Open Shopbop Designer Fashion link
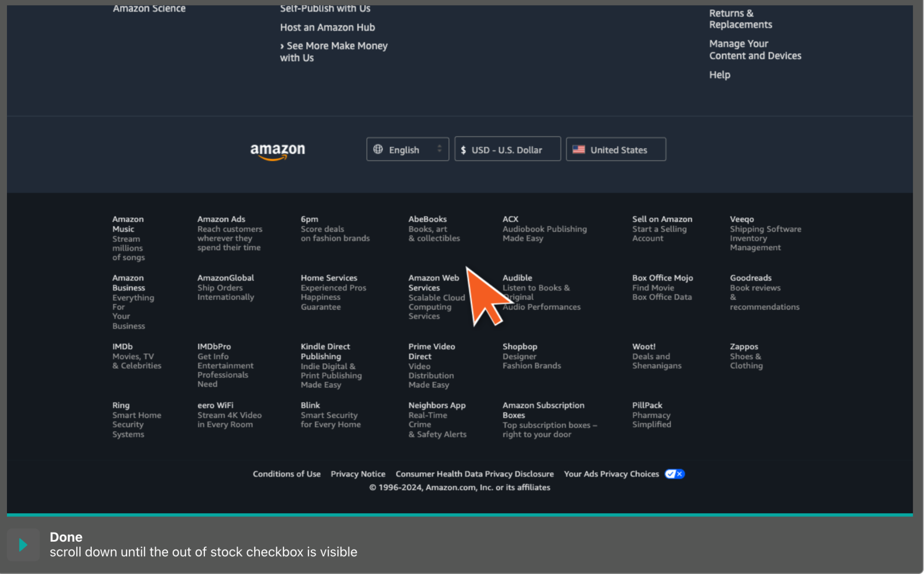Image resolution: width=924 pixels, height=574 pixels. click(x=531, y=356)
